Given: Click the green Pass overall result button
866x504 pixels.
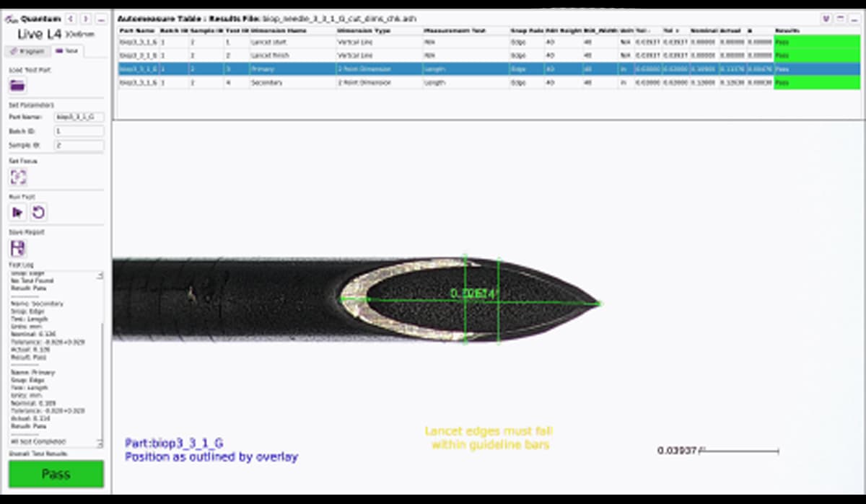Looking at the screenshot, I should [x=56, y=474].
